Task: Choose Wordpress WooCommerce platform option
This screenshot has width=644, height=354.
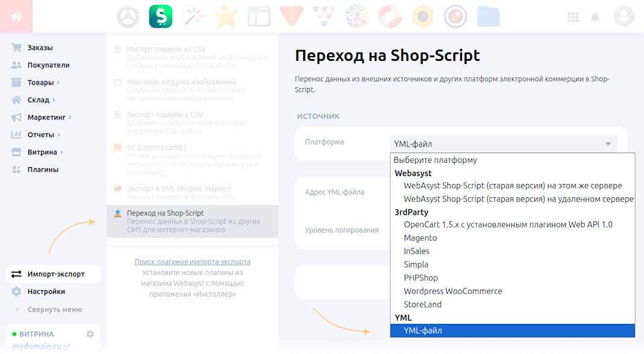Action: point(452,291)
